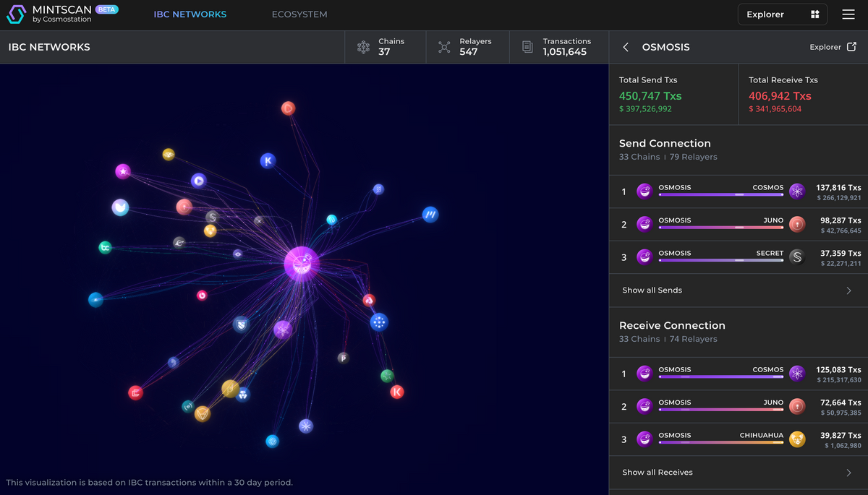Switch to the ECOSYSTEM tab
The width and height of the screenshot is (868, 495).
pyautogui.click(x=299, y=14)
